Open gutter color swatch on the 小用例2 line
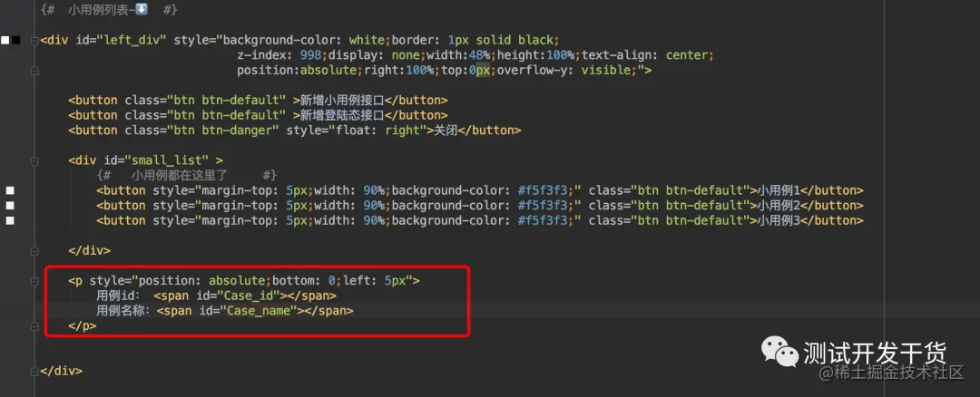This screenshot has height=397, width=980. click(10, 206)
